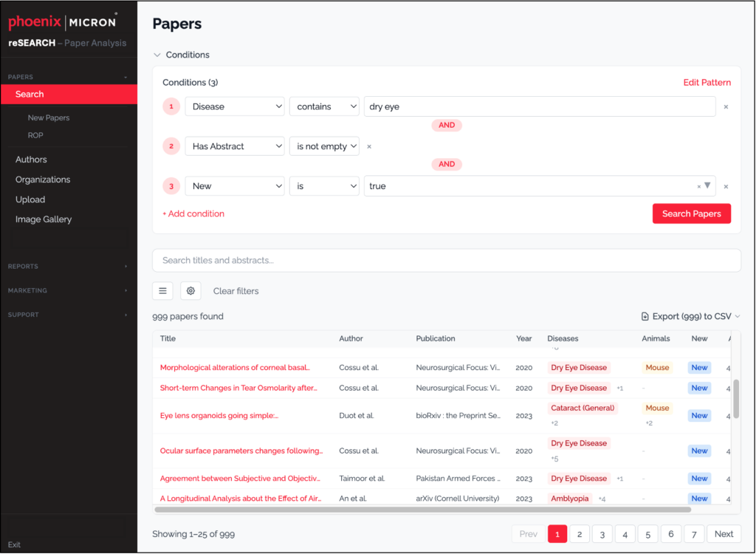Viewport: 756px width, 554px height.
Task: Click the hamburger list view icon
Action: 162,291
